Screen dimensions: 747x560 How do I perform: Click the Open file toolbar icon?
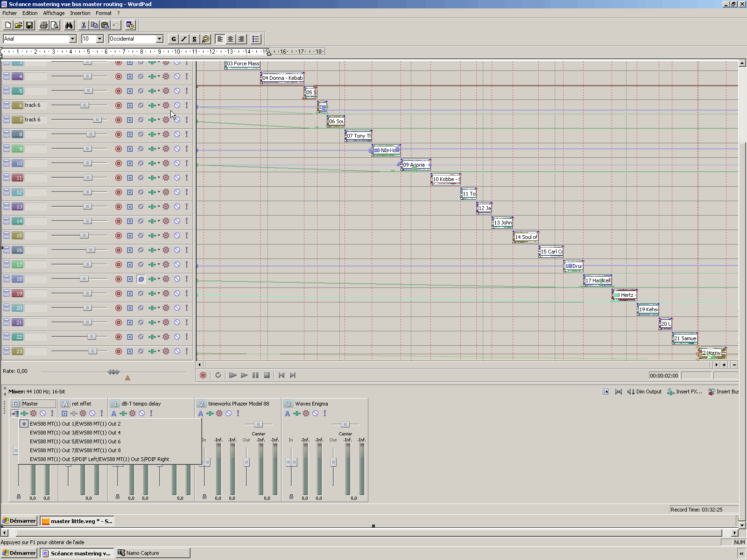pyautogui.click(x=19, y=25)
